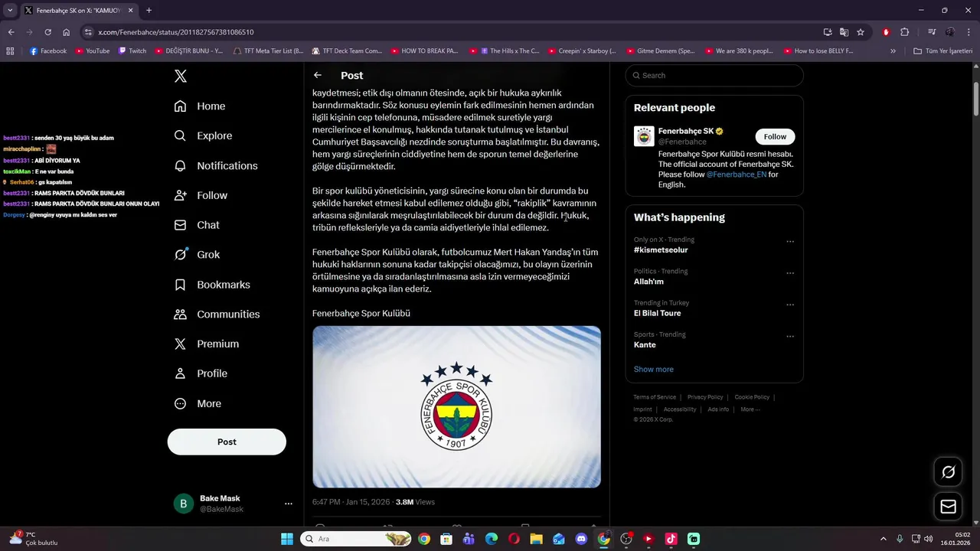Image resolution: width=980 pixels, height=551 pixels.
Task: Open the TFT Meta Tier List bookmark
Action: tap(268, 51)
